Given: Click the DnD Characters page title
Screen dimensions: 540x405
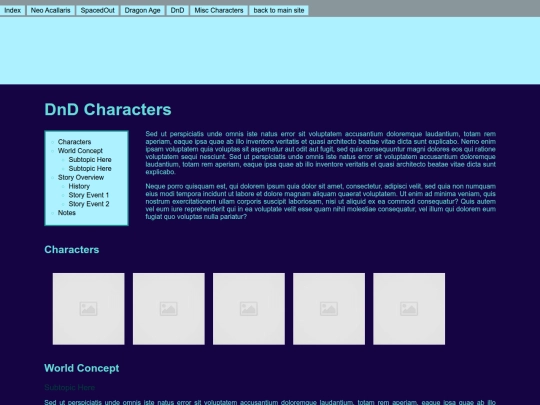Looking at the screenshot, I should [x=108, y=110].
